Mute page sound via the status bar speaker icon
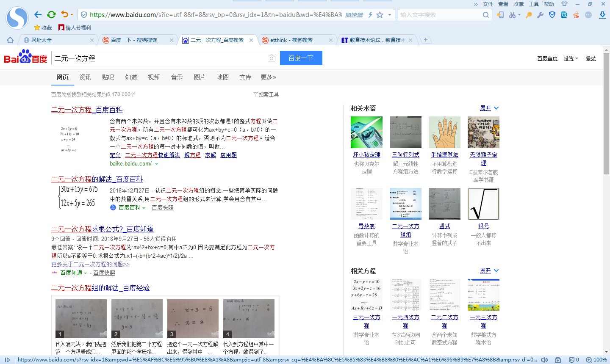This screenshot has width=610, height=364. [x=545, y=360]
